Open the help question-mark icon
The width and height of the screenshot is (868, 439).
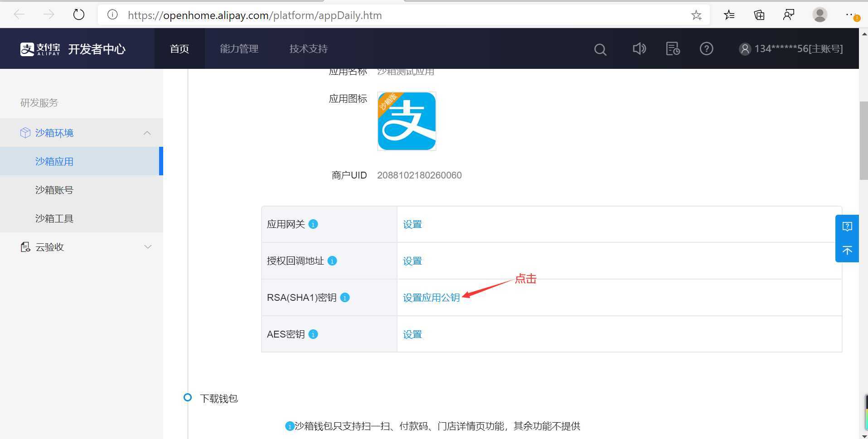pos(706,48)
